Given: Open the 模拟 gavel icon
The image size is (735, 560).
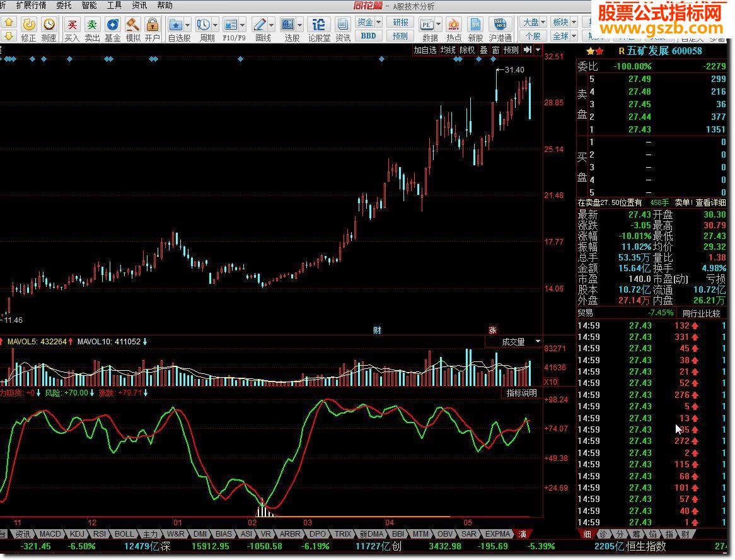Looking at the screenshot, I should pos(132,25).
